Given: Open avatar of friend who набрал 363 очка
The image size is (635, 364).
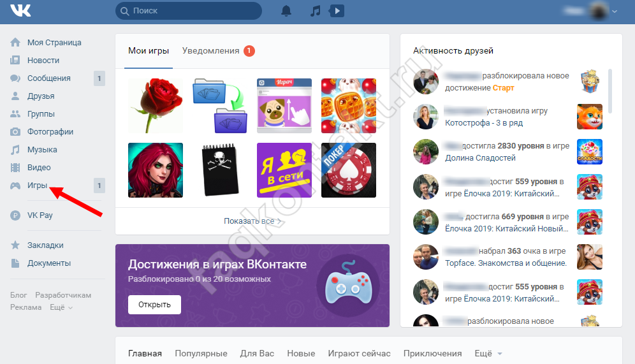Looking at the screenshot, I should point(426,257).
